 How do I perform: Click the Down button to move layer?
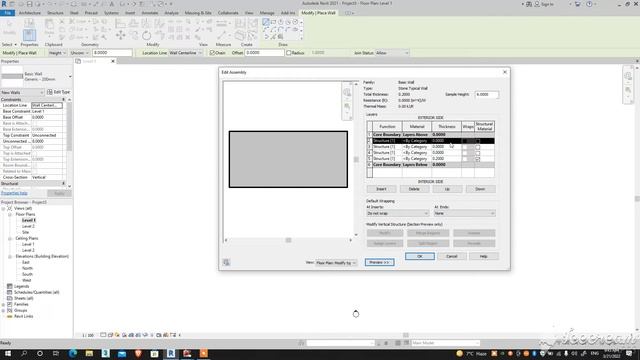pos(480,189)
